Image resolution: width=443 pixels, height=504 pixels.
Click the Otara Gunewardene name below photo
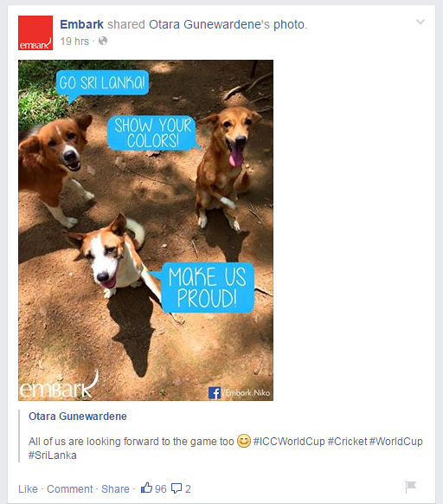(x=78, y=417)
